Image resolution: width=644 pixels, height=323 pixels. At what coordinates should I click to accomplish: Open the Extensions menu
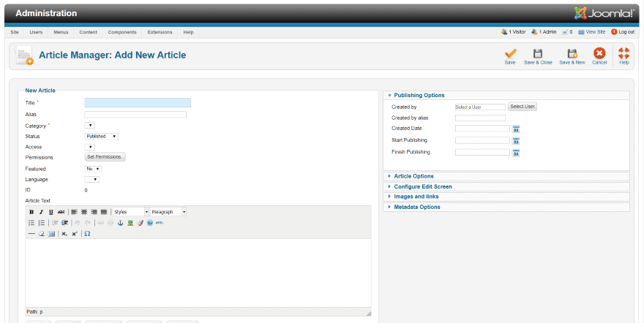160,32
